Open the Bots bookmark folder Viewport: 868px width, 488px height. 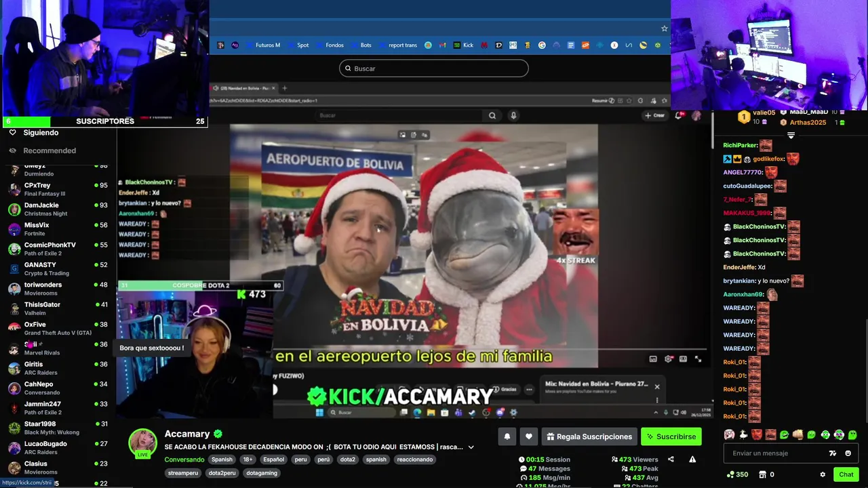[x=361, y=45]
